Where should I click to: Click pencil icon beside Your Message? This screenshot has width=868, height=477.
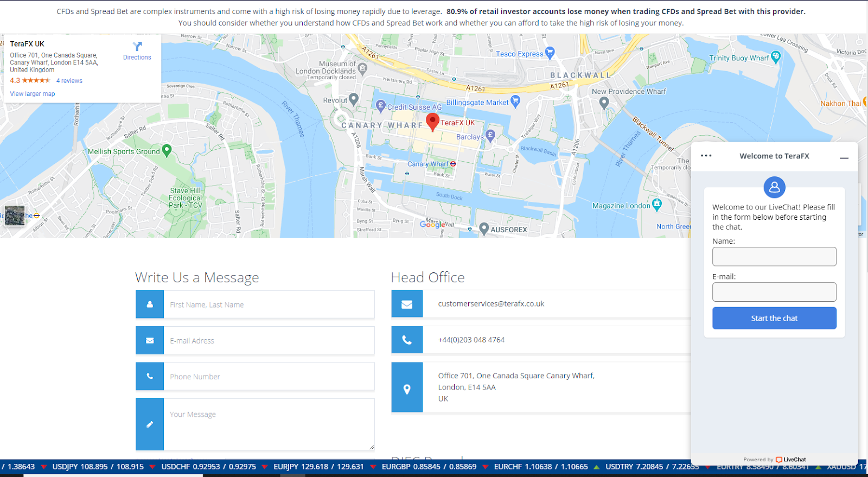click(x=150, y=424)
